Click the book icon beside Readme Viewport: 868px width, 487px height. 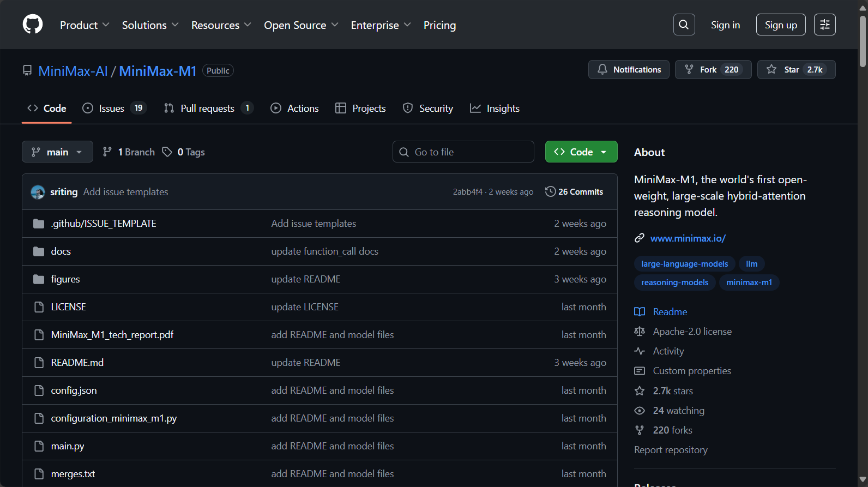(640, 312)
